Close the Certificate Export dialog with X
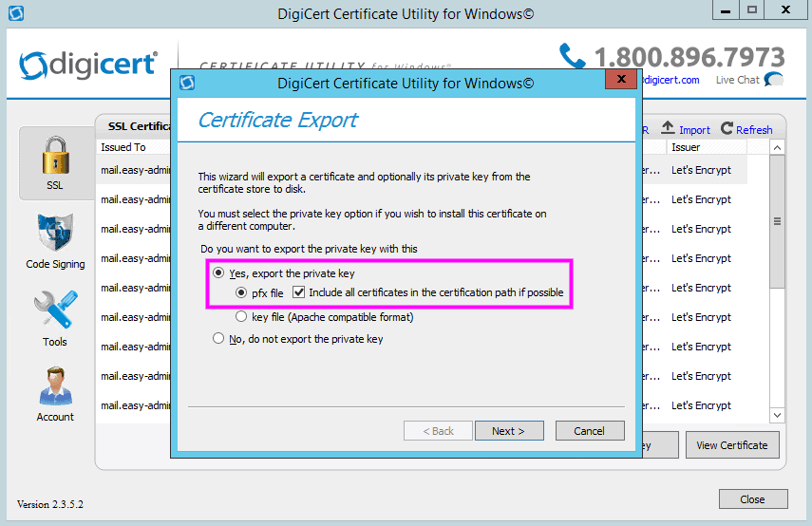Image resolution: width=812 pixels, height=526 pixels. [x=621, y=79]
